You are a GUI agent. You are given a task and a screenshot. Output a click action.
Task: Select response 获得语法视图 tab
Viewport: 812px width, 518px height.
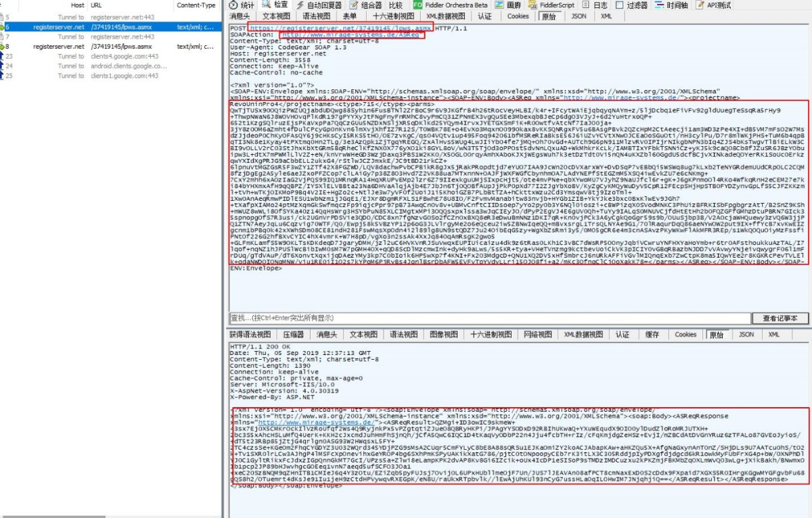250,335
